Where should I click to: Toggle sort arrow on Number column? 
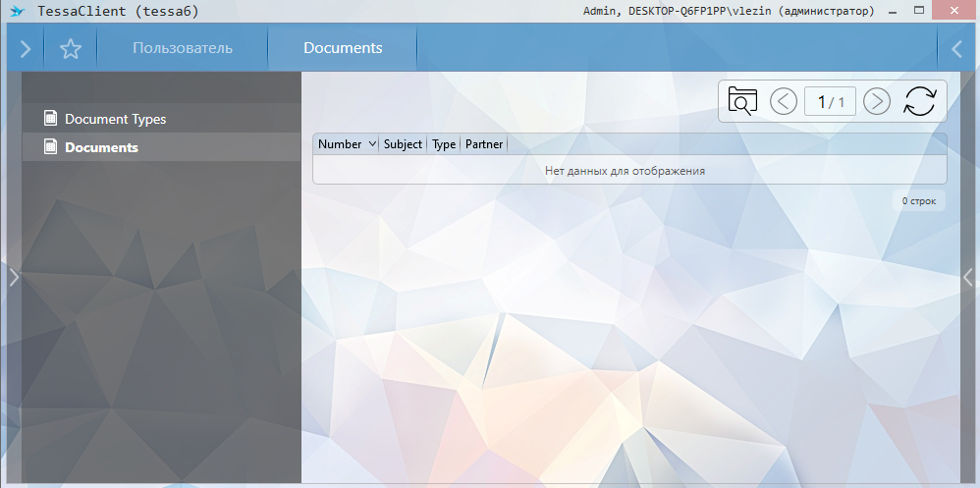coord(371,144)
